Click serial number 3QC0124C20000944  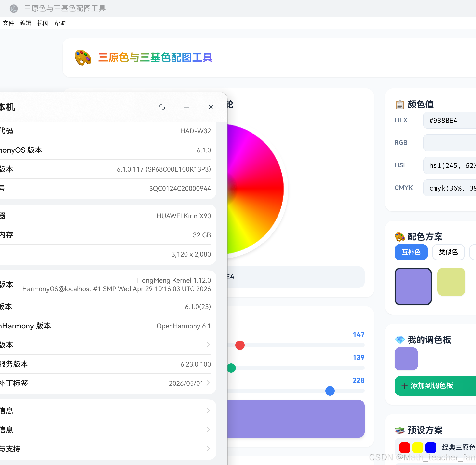coord(180,189)
